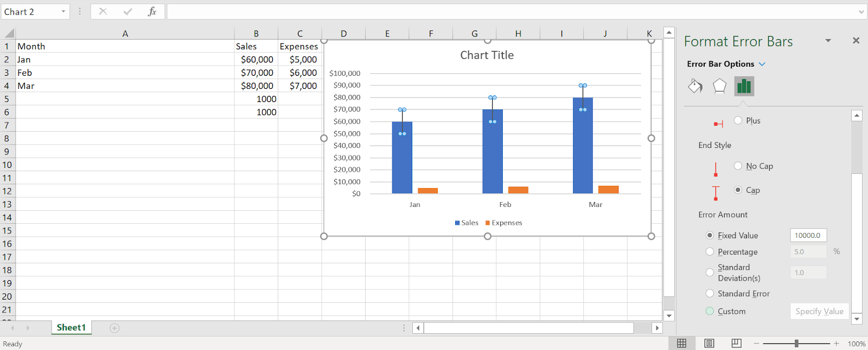Select the No Cap radio button
This screenshot has width=868, height=350.
(738, 166)
